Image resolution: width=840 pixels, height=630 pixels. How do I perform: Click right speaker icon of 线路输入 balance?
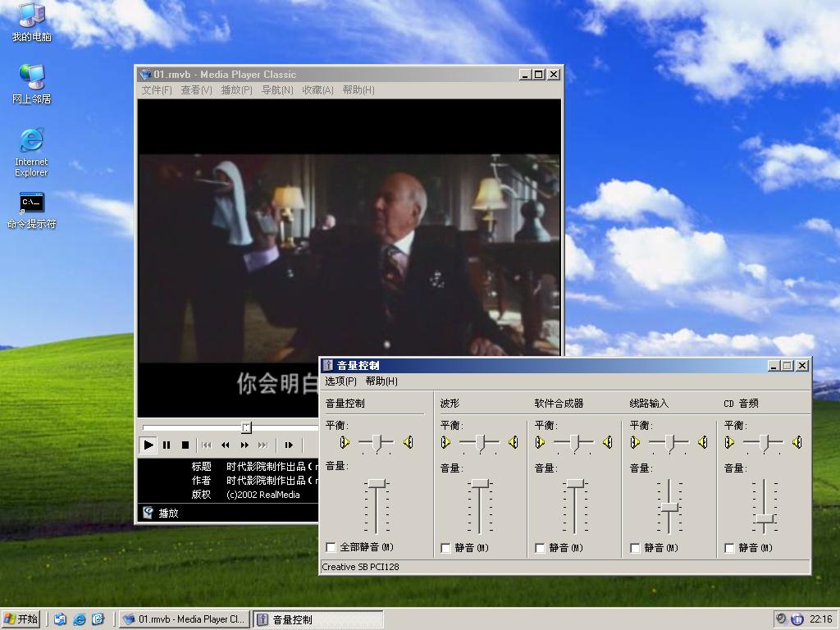(x=703, y=442)
